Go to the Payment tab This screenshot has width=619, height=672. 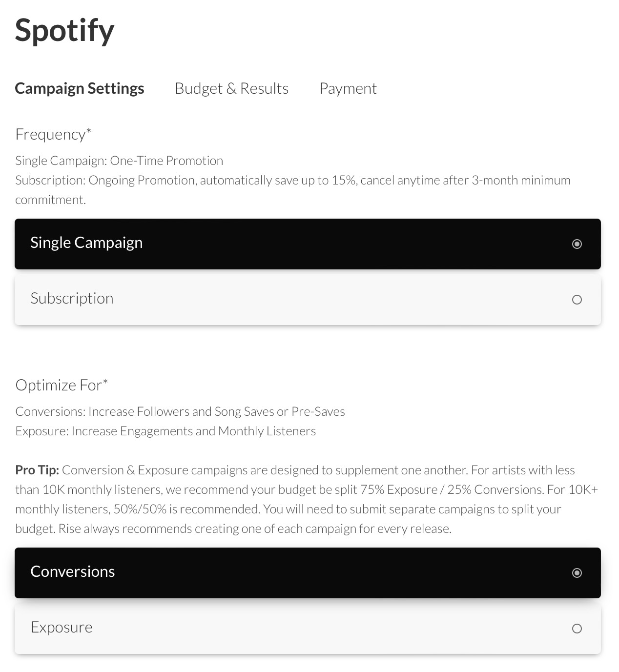click(x=348, y=88)
